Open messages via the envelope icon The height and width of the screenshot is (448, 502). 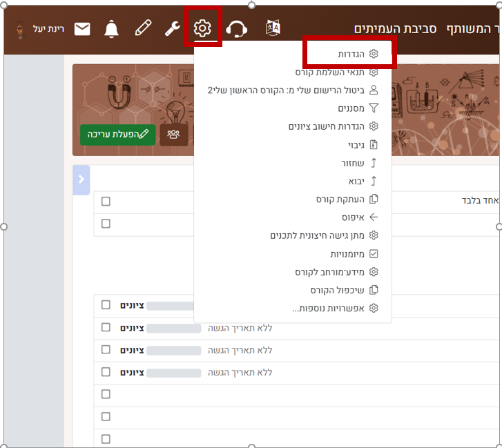82,28
